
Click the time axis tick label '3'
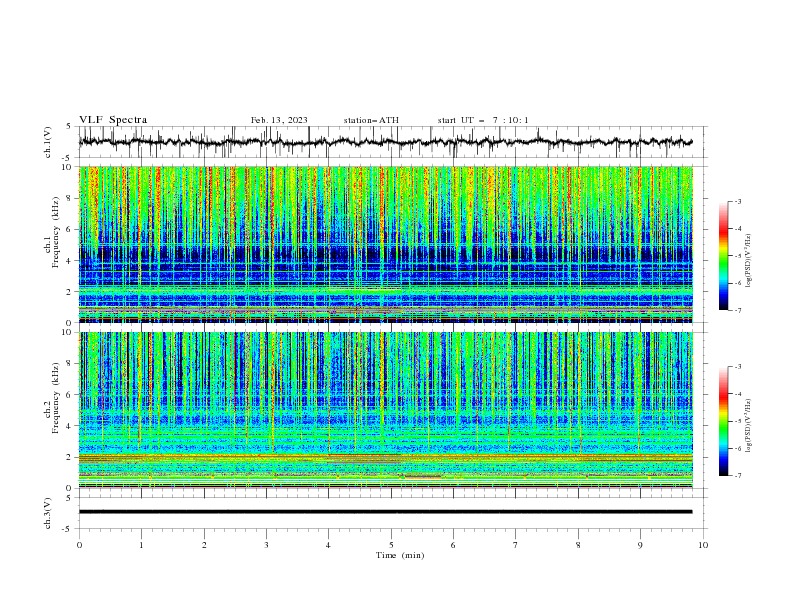click(266, 545)
